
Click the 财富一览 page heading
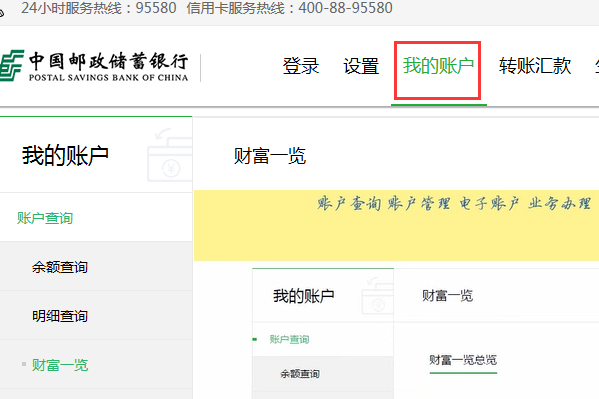click(x=270, y=156)
